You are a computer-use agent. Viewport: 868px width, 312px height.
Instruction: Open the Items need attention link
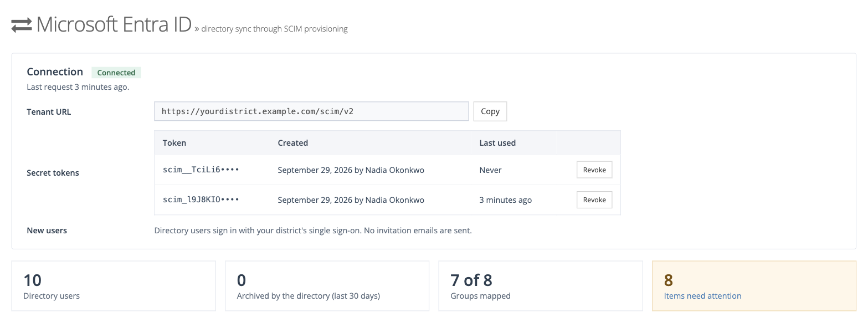click(702, 296)
